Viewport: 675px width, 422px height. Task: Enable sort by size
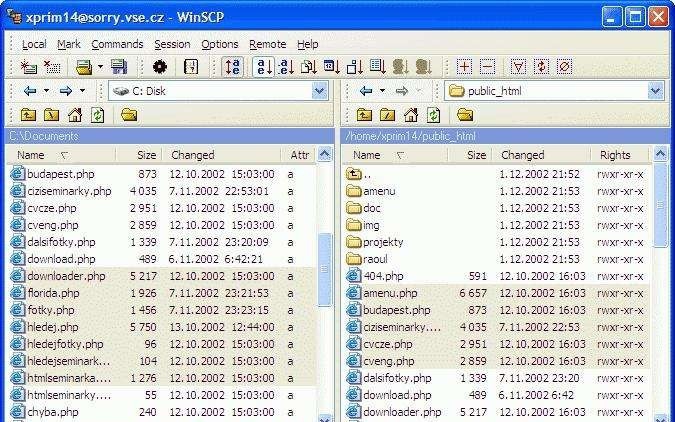pos(355,67)
